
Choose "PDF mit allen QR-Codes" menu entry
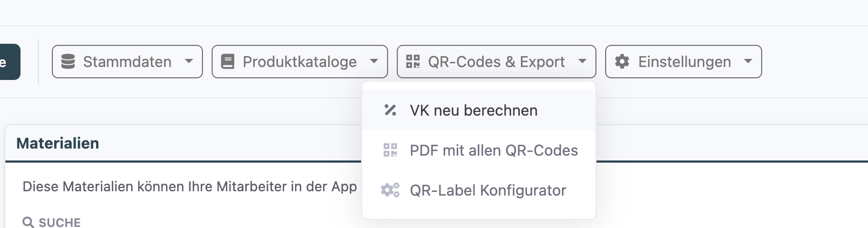click(493, 150)
